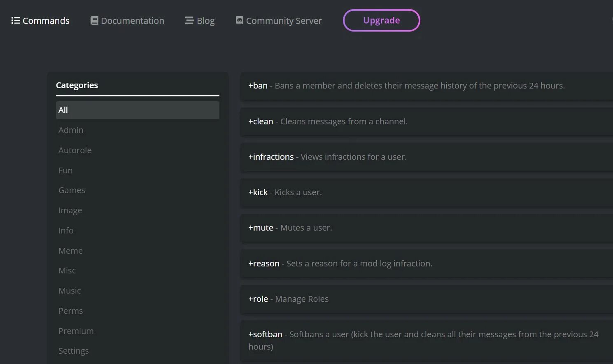Select the Admin category

point(71,130)
